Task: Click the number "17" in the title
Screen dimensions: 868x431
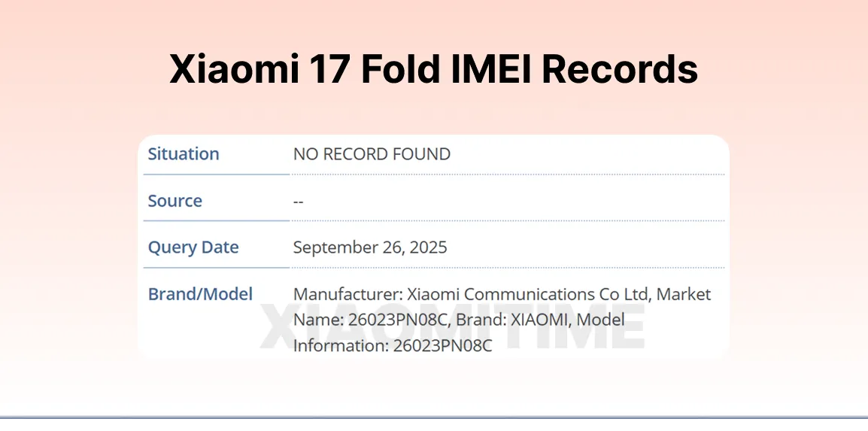Action: 327,69
